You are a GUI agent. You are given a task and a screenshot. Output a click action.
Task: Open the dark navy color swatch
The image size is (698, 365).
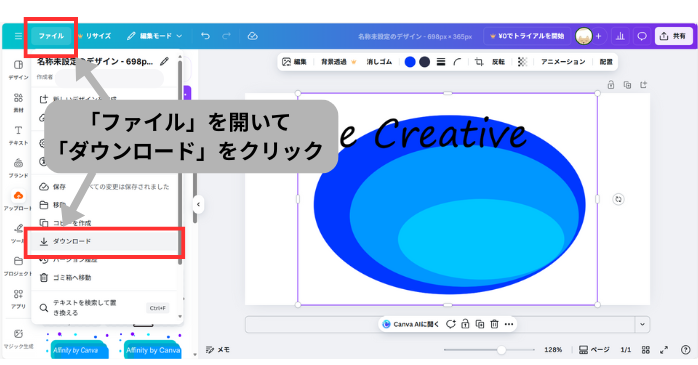tap(425, 62)
